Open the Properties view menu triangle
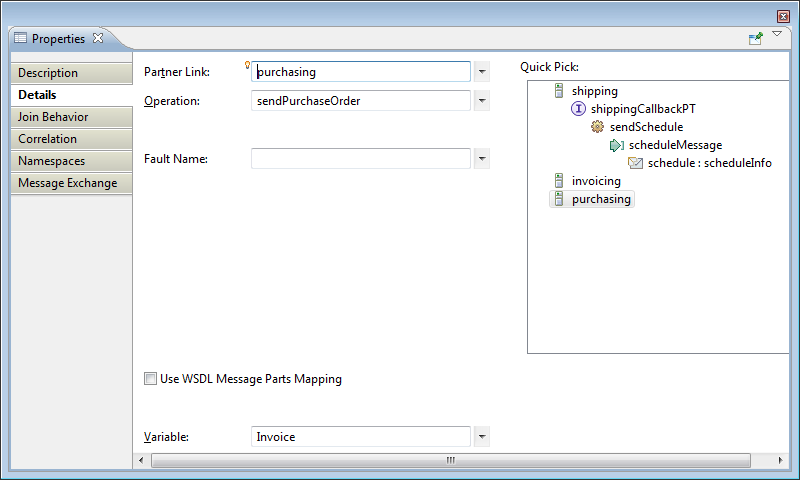The height and width of the screenshot is (480, 800). pos(777,35)
